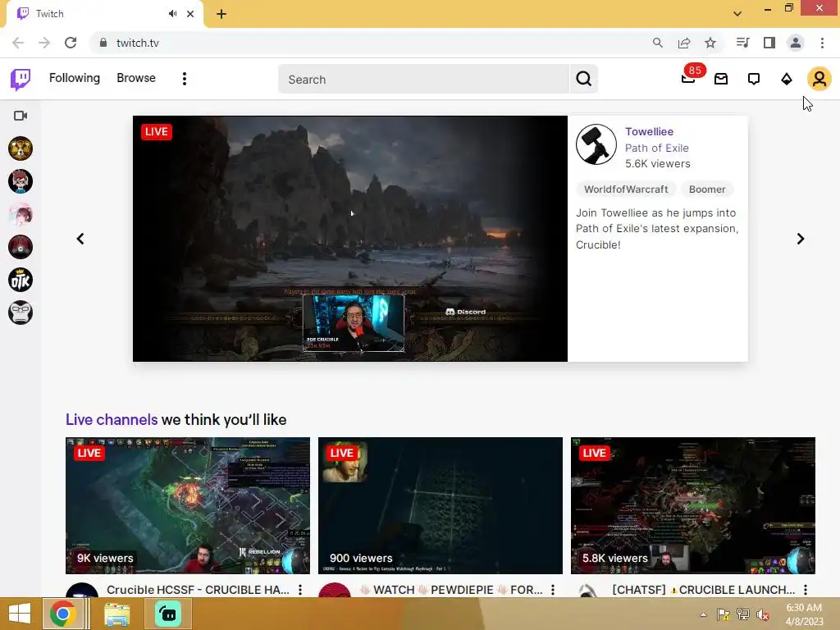Click the muted volume tray icon

click(763, 615)
